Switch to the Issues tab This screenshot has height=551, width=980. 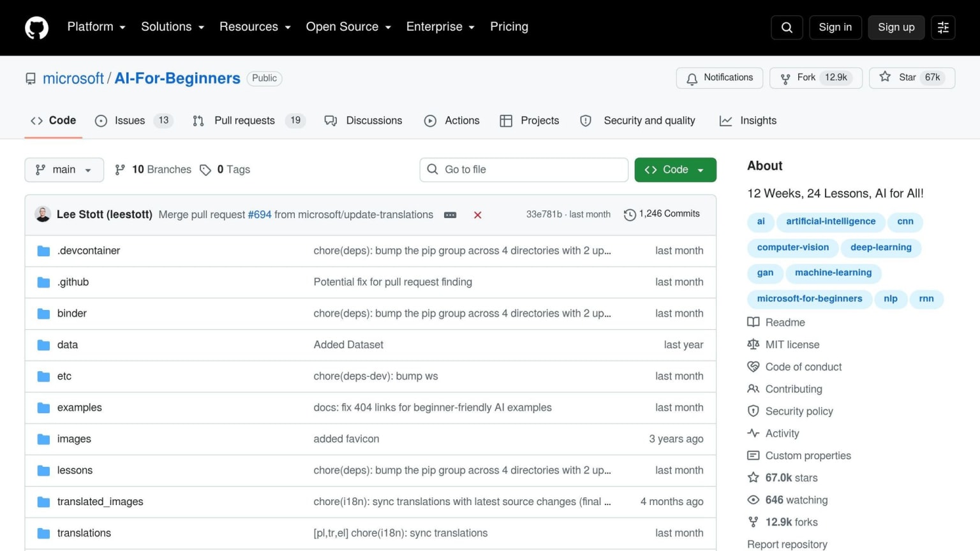[133, 121]
